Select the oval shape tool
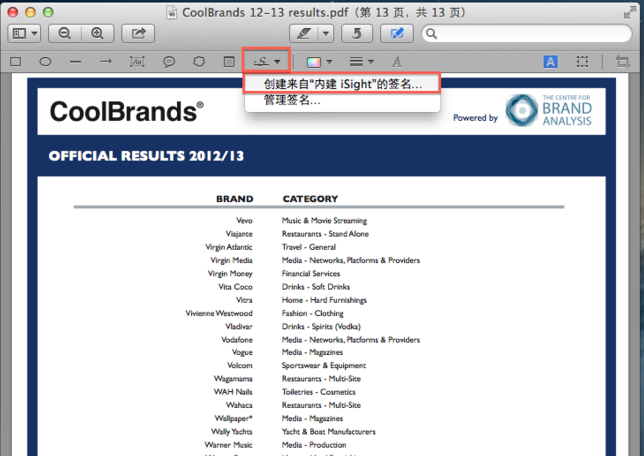This screenshot has width=644, height=456. pyautogui.click(x=45, y=62)
